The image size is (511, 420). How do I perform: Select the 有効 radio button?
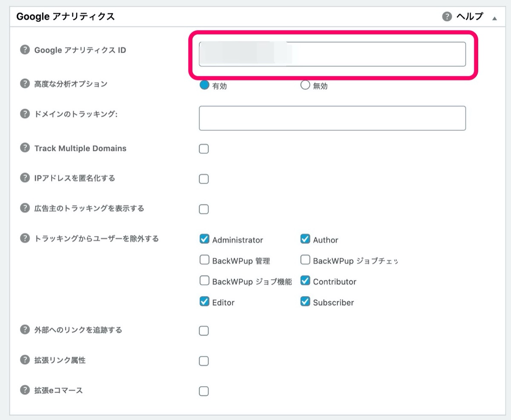pos(204,85)
